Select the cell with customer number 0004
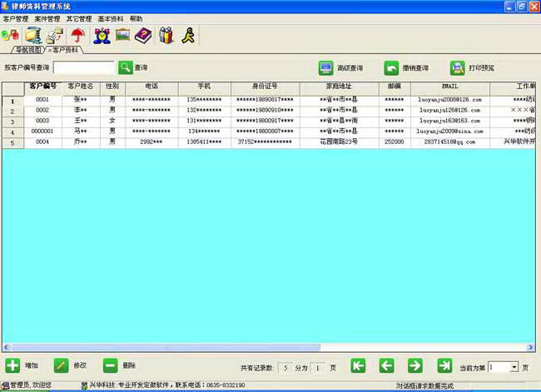Viewport: 541px width, 392px height. click(x=42, y=142)
